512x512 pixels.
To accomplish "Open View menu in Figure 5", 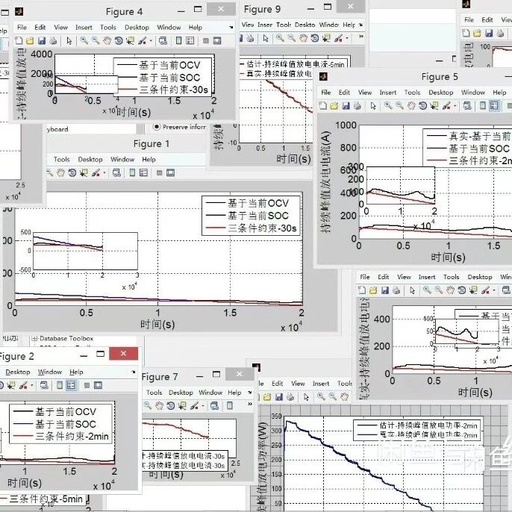I will pos(365,92).
